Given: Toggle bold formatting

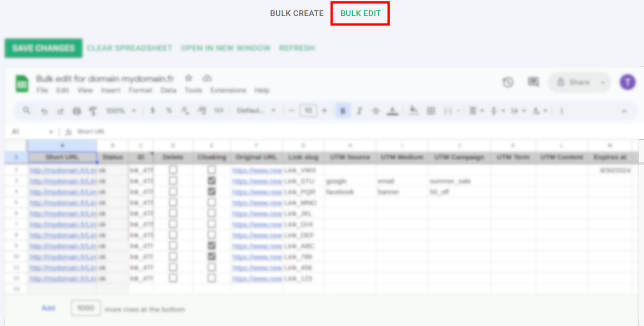Looking at the screenshot, I should tap(343, 111).
